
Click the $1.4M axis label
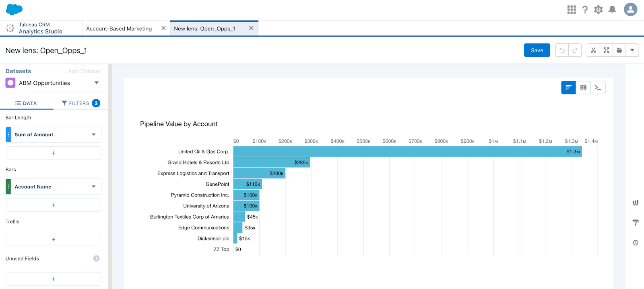click(591, 141)
